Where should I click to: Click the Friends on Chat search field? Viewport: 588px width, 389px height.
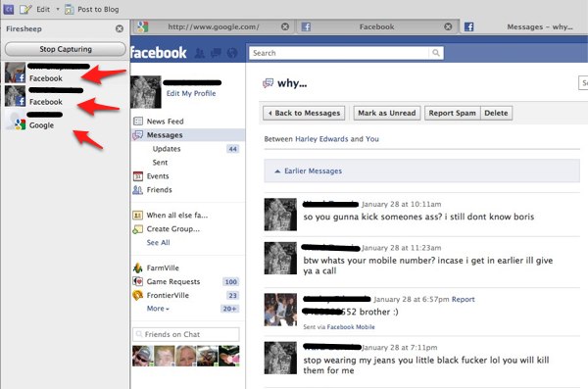click(x=186, y=334)
